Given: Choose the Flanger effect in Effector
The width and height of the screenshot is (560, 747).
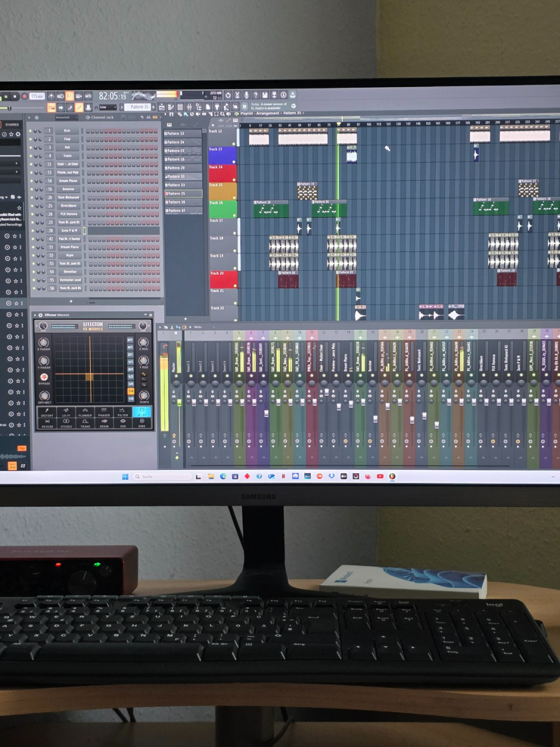Looking at the screenshot, I should [85, 412].
